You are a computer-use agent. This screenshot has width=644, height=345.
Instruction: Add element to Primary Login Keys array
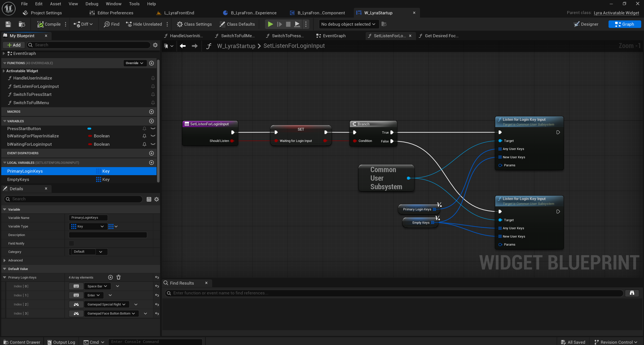click(x=110, y=277)
